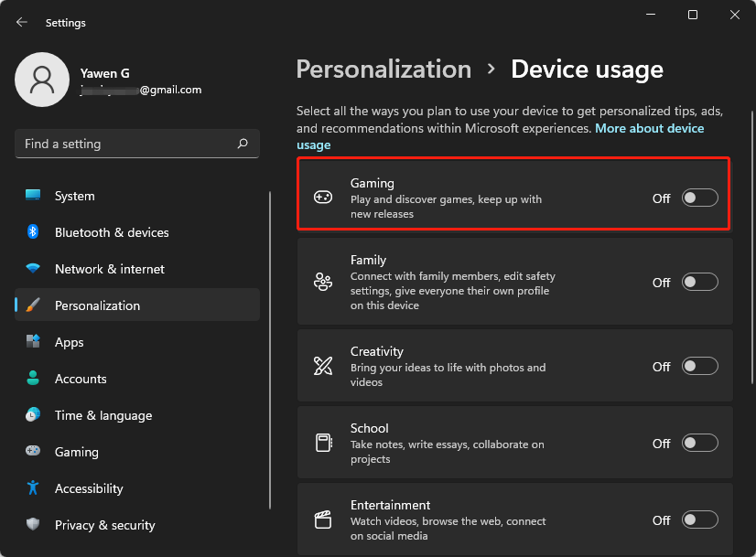Image resolution: width=756 pixels, height=557 pixels.
Task: Click the people icon on the Family card
Action: (x=323, y=282)
